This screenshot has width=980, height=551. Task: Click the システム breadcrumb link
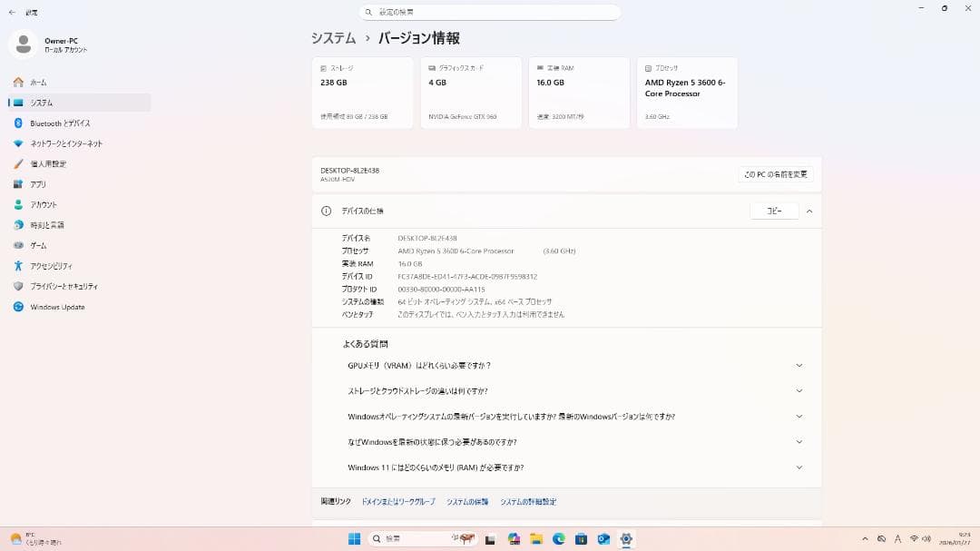pyautogui.click(x=334, y=38)
